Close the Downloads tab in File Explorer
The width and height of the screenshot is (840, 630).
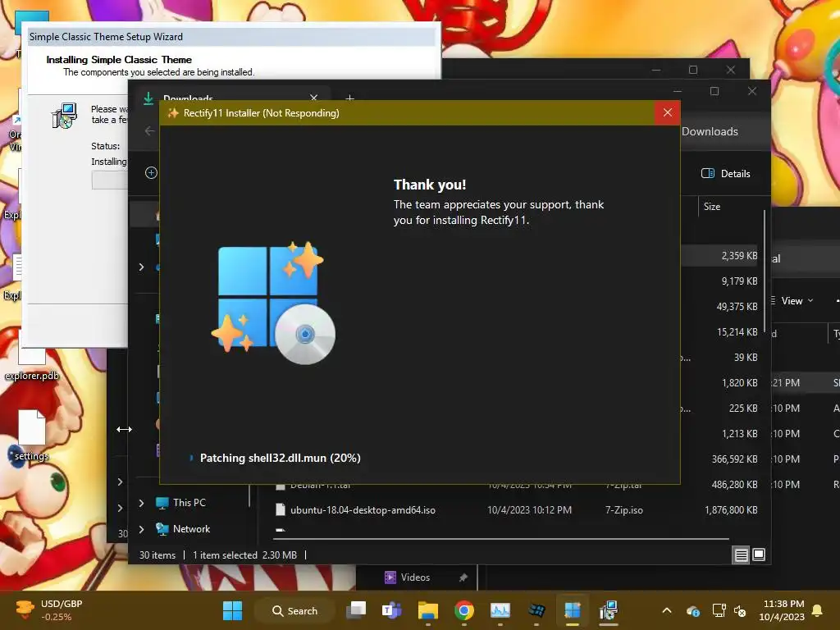(314, 98)
